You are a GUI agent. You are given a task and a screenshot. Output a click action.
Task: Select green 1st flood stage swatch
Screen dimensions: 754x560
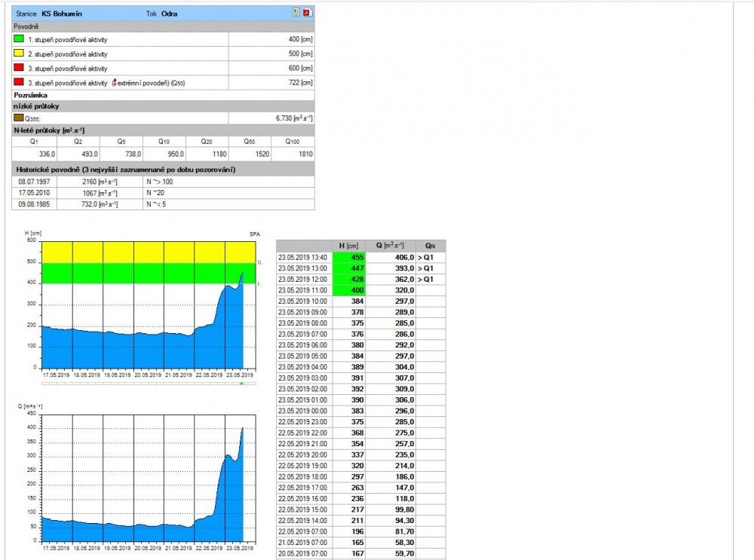[x=20, y=39]
